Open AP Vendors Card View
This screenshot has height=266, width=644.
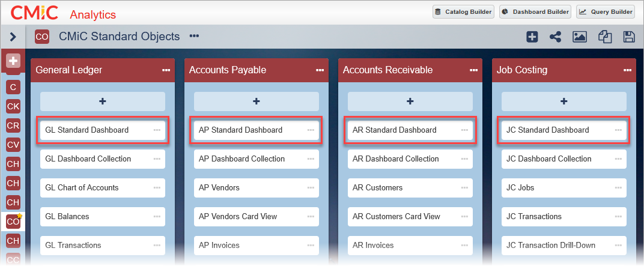(257, 216)
